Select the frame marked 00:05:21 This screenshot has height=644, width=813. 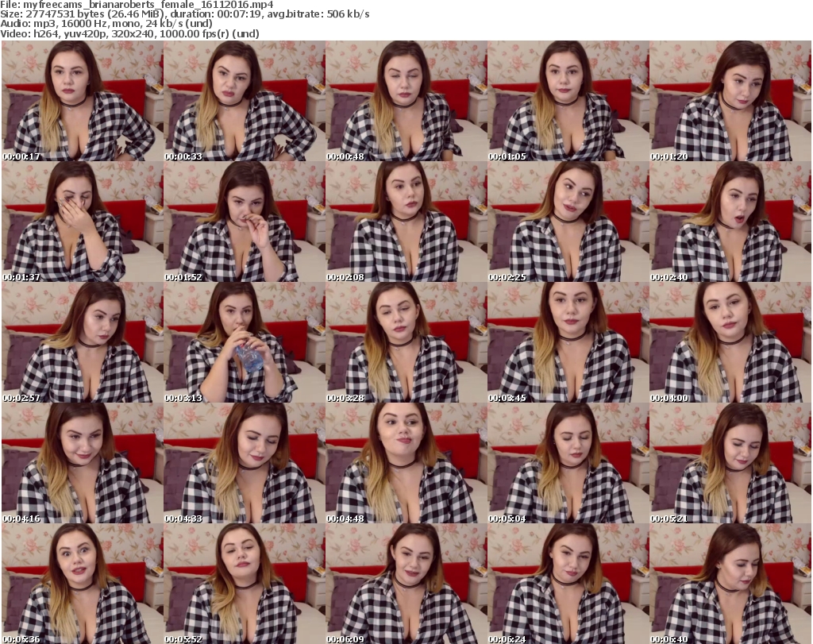[x=730, y=463]
